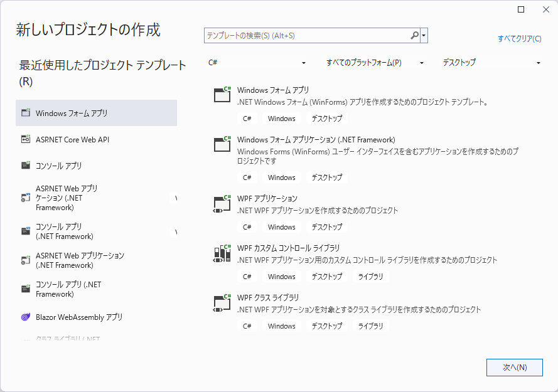Click description ".NET WPF アプリケーションを作成するためのプロジェクト"
This screenshot has width=558, height=392.
click(318, 210)
